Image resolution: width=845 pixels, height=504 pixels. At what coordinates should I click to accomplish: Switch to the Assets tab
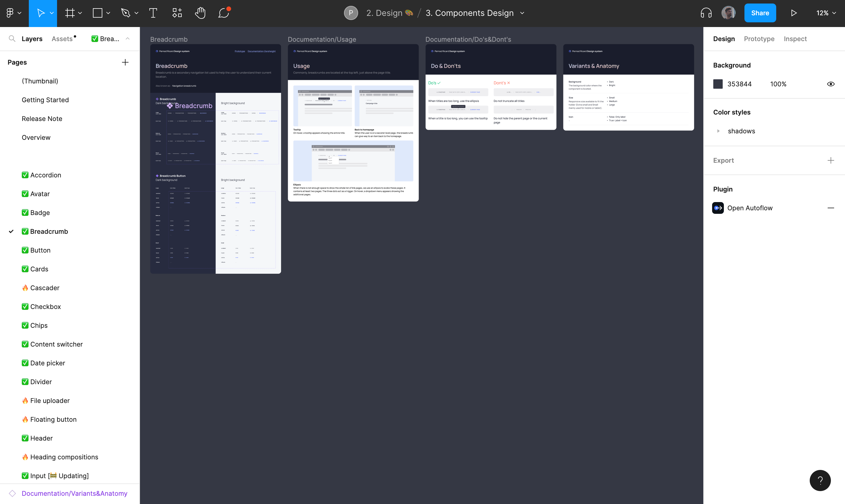pos(62,39)
